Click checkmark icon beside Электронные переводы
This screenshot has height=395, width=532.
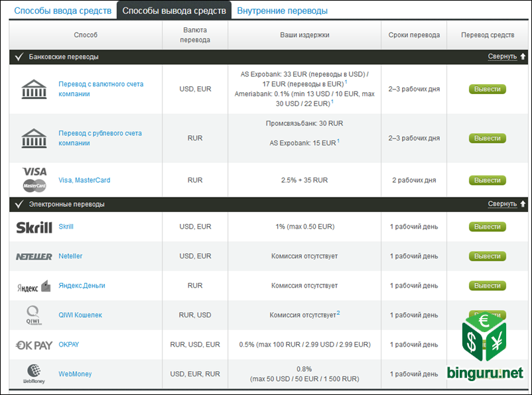19,204
